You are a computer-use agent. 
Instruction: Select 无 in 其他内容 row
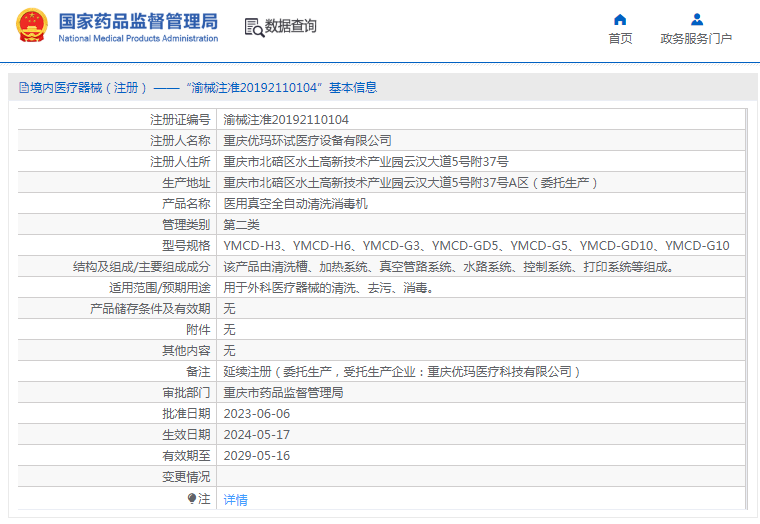click(229, 350)
